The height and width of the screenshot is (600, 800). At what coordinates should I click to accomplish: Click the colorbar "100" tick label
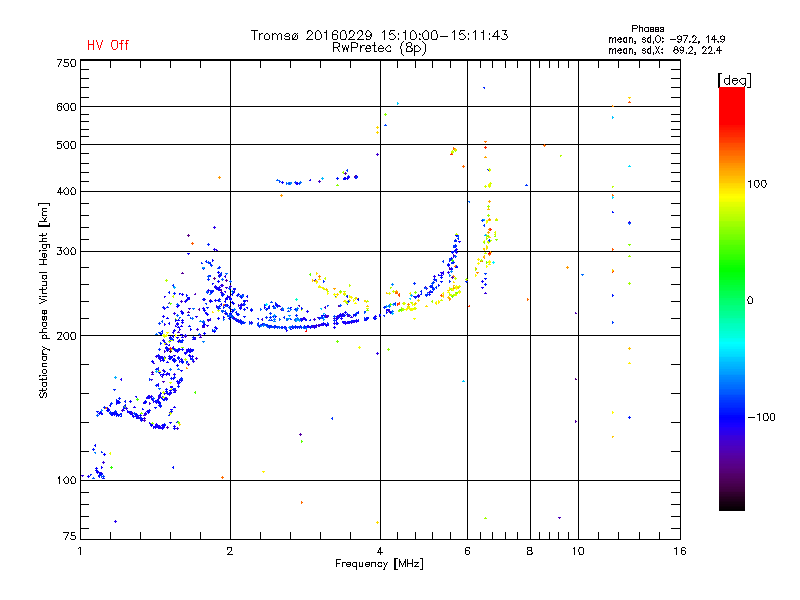[x=757, y=184]
